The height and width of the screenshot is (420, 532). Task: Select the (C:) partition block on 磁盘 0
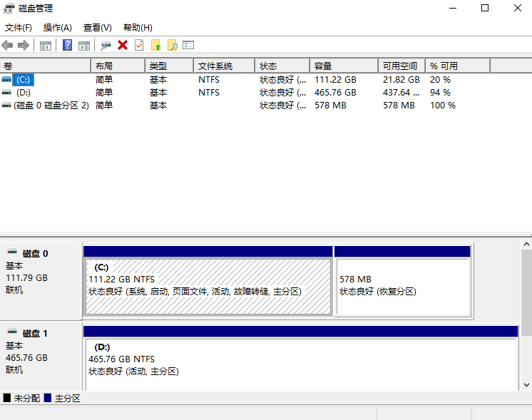click(208, 285)
